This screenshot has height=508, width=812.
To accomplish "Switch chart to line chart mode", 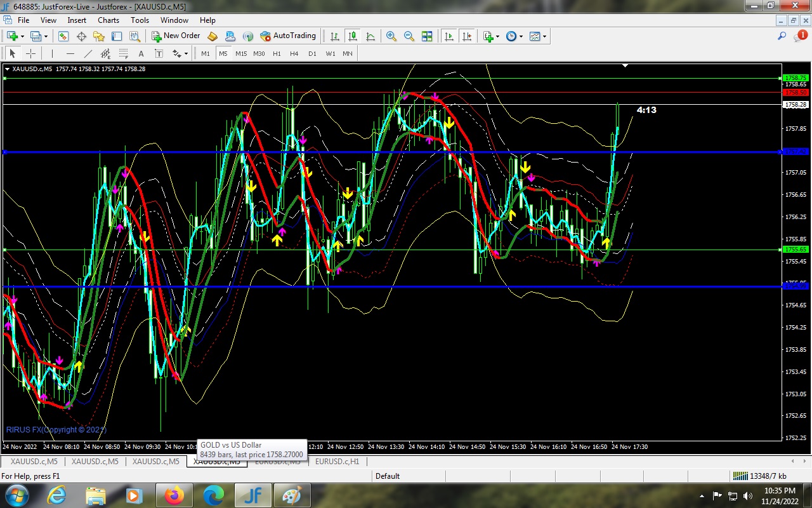I will 370,36.
